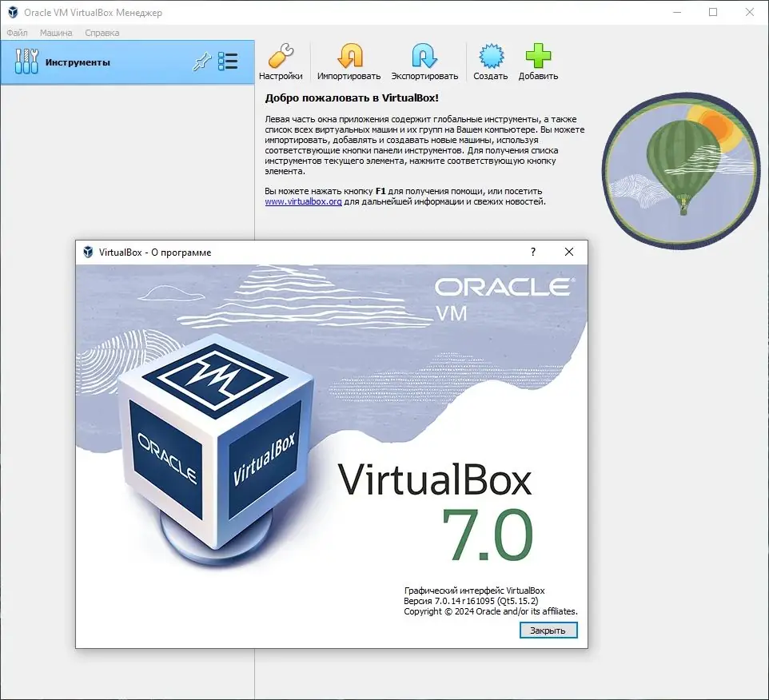Click the Закрыть button in About dialog
This screenshot has height=700, width=769.
pos(548,630)
